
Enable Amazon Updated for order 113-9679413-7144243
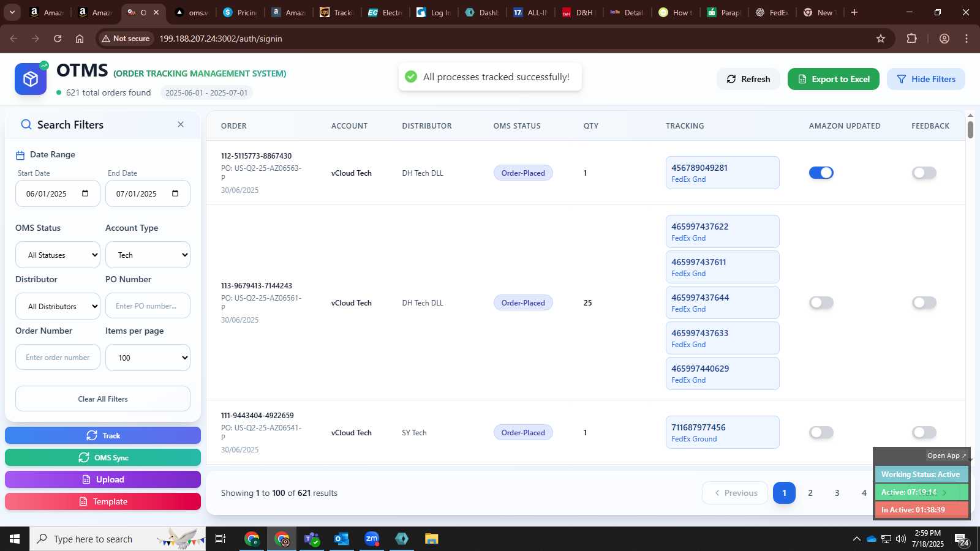[x=821, y=302]
